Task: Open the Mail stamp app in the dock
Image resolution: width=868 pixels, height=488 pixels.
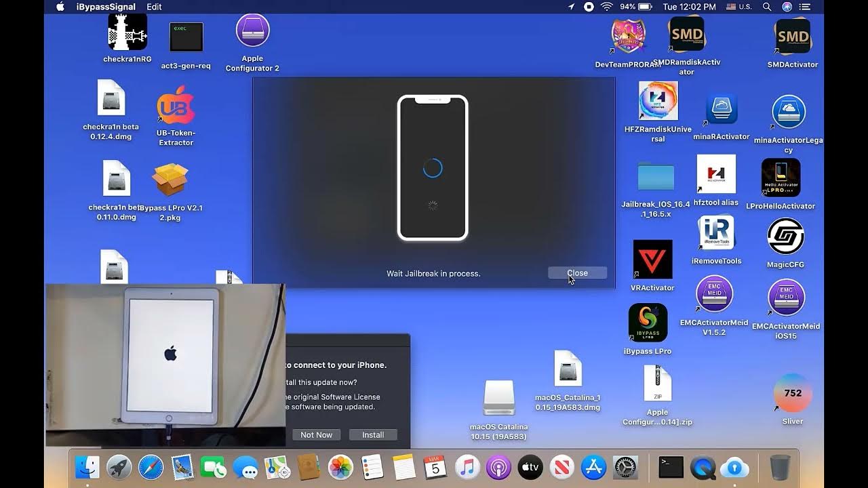Action: click(x=182, y=468)
